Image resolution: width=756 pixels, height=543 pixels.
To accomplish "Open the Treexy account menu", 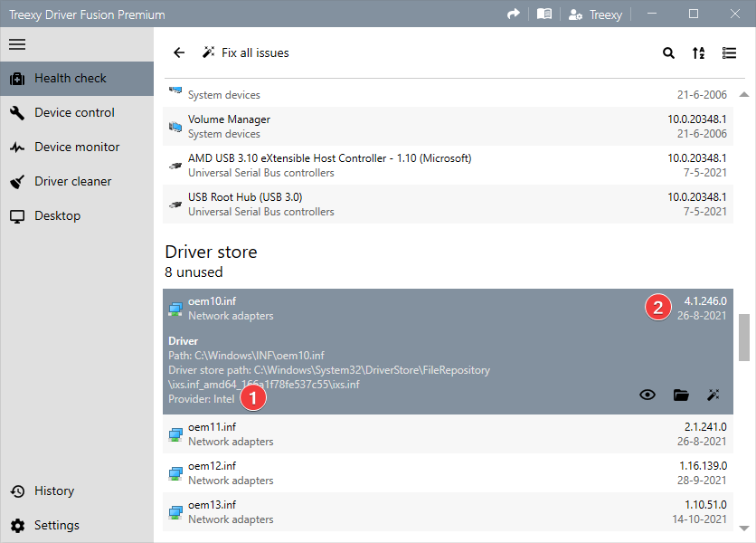I will 595,14.
